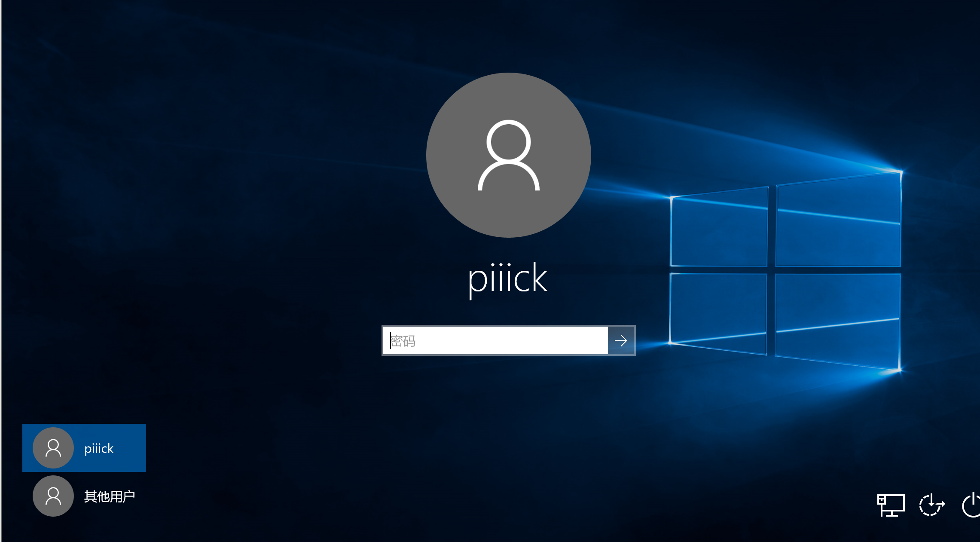Click the lower-right pane of the Windows logo

pos(837,318)
